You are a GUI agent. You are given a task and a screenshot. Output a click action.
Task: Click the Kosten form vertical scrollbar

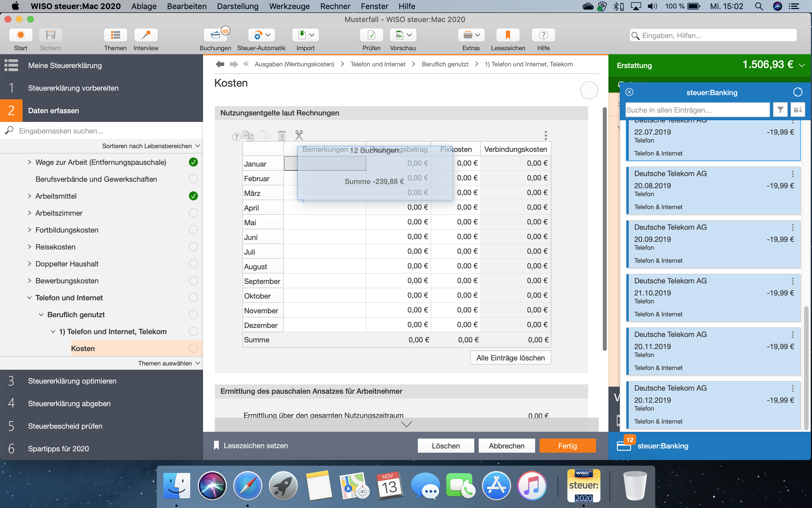tap(605, 229)
